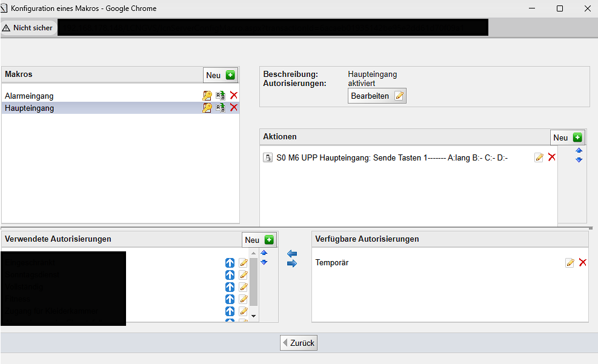Delete the Alarmeingang macro with red X
Screen dimensions: 598x364
pos(234,96)
